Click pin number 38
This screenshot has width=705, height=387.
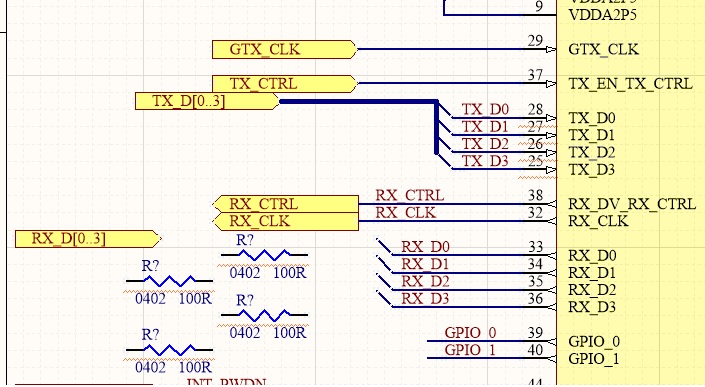(x=535, y=196)
